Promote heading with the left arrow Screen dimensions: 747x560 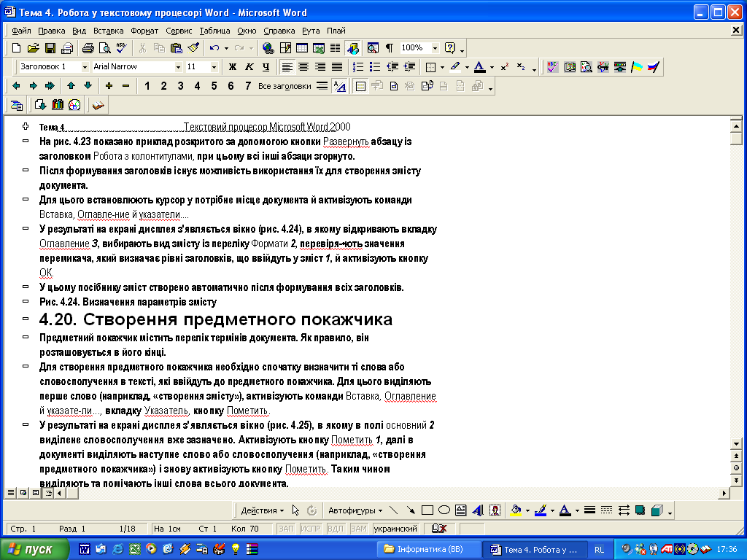pos(16,86)
